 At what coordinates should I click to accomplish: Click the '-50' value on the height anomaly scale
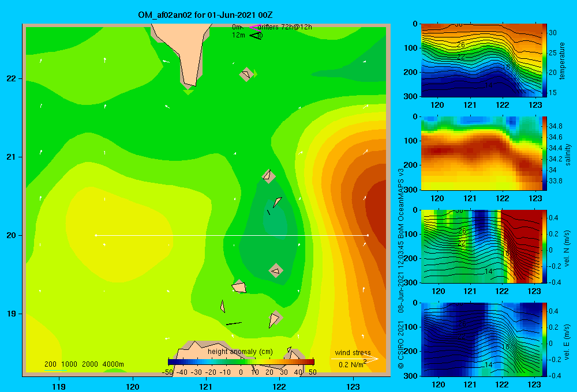pos(167,372)
